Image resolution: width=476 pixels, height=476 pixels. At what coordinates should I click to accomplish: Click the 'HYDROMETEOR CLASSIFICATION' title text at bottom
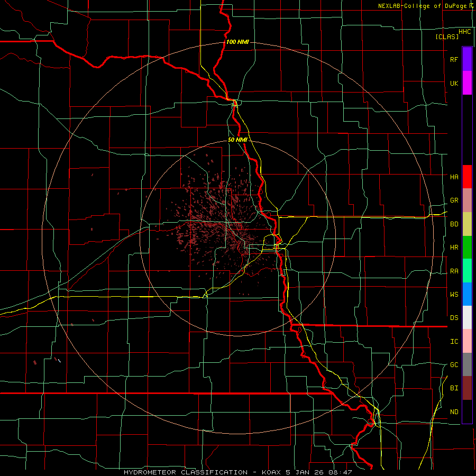[x=186, y=472]
